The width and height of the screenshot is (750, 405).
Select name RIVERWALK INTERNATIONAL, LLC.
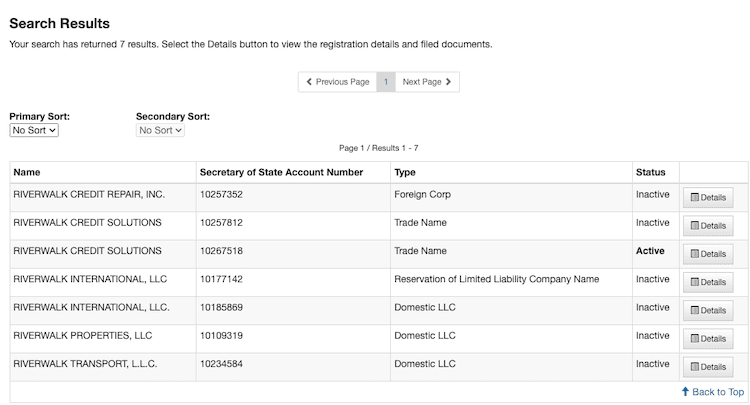[x=90, y=279]
